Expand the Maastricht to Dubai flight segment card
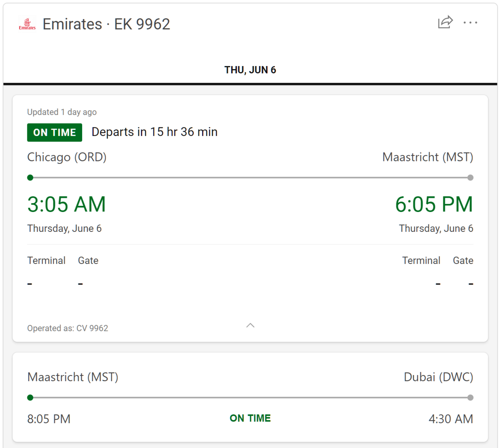Image resolution: width=501 pixels, height=448 pixels. click(250, 397)
